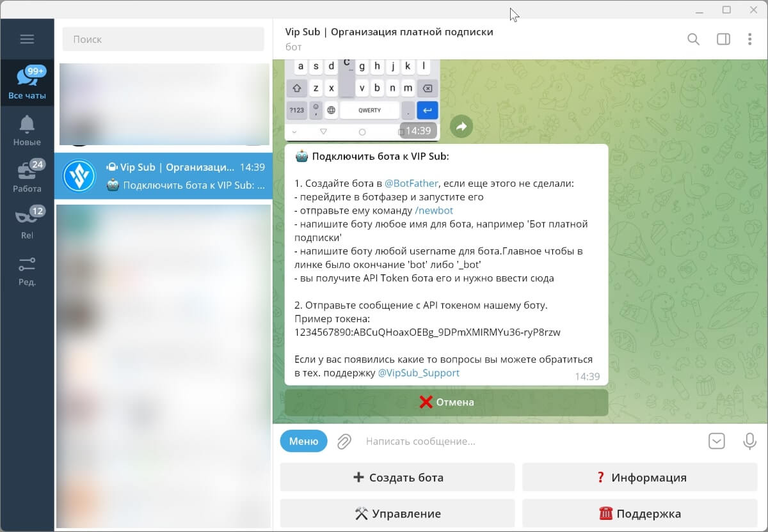Open the three-dot chat options menu

point(749,39)
